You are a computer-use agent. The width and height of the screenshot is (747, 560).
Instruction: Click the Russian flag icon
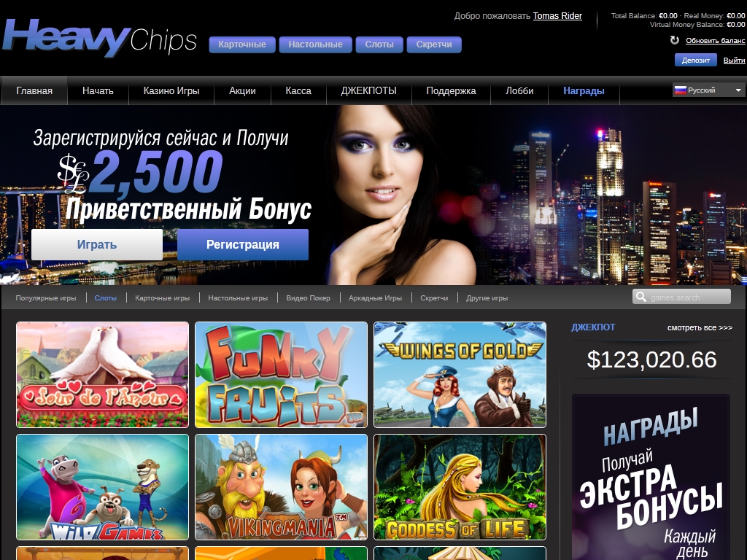681,90
